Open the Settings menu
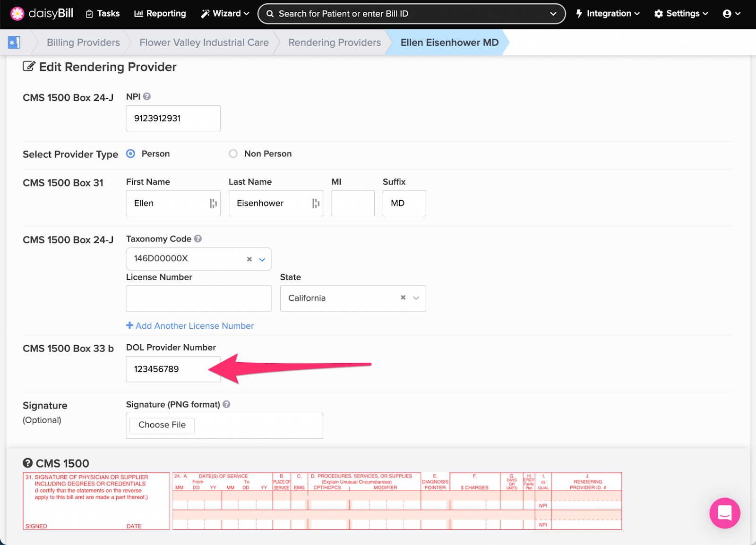This screenshot has height=545, width=756. (681, 14)
